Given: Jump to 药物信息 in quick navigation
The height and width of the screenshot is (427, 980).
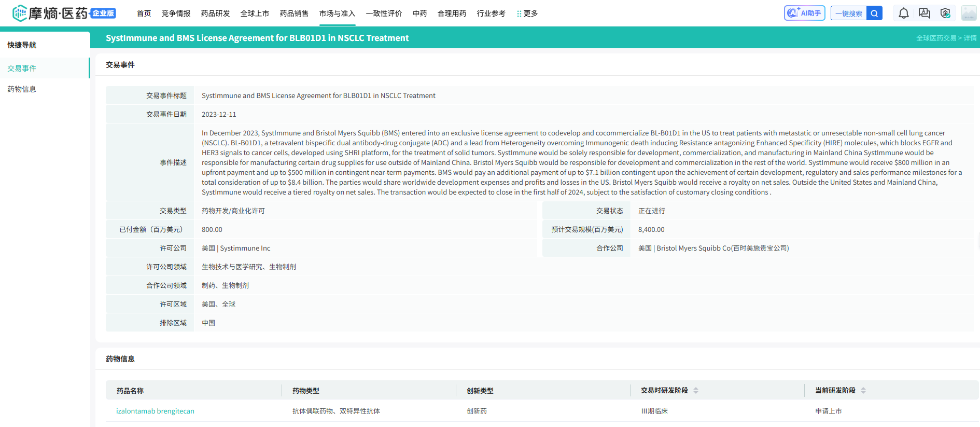Looking at the screenshot, I should [22, 89].
